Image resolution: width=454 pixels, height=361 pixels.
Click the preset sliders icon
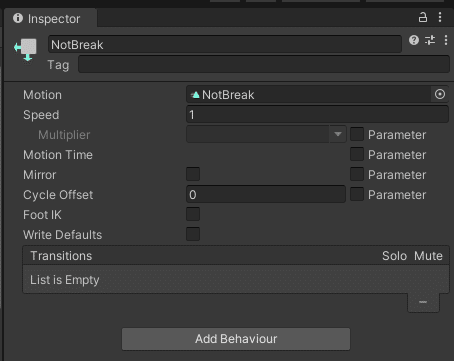430,40
